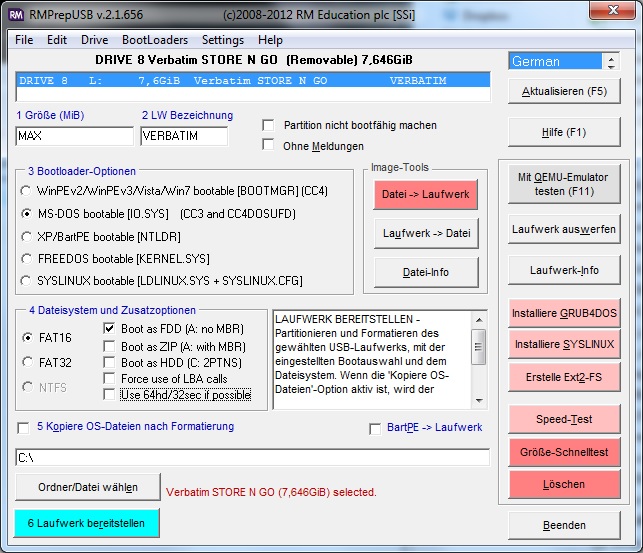Check Boot as ZIP (A: with MBR)
The image size is (643, 553).
point(109,346)
